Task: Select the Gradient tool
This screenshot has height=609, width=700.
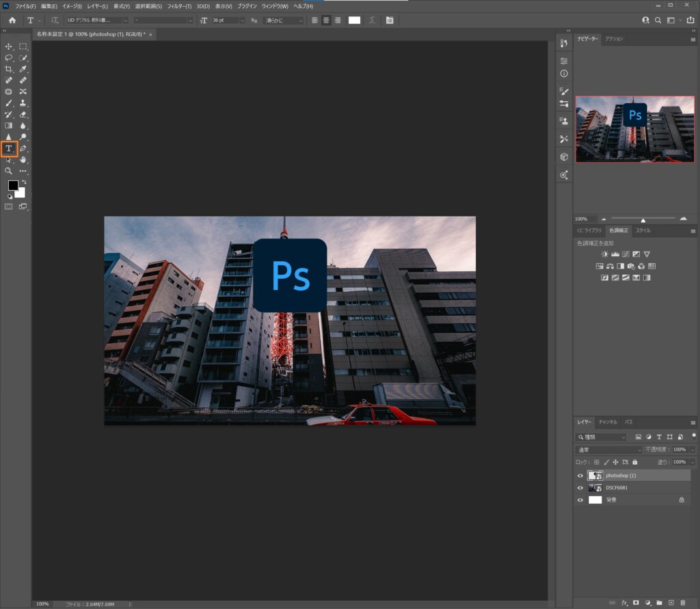Action: point(8,126)
